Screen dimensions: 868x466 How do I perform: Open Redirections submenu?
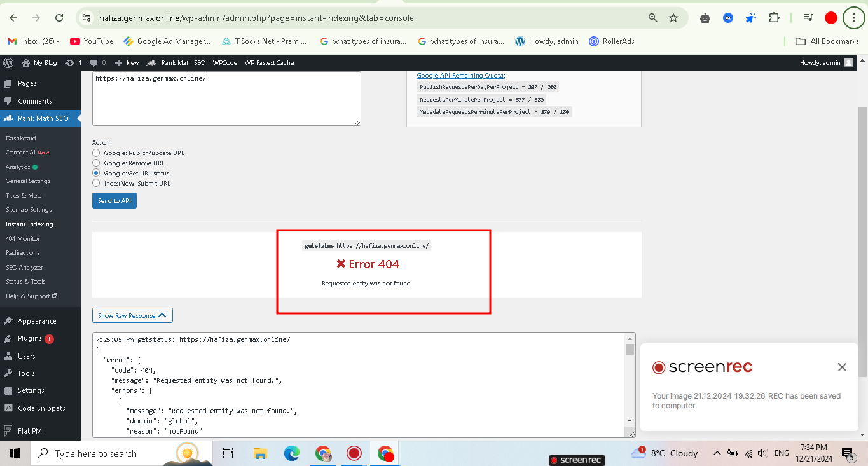[x=23, y=253]
